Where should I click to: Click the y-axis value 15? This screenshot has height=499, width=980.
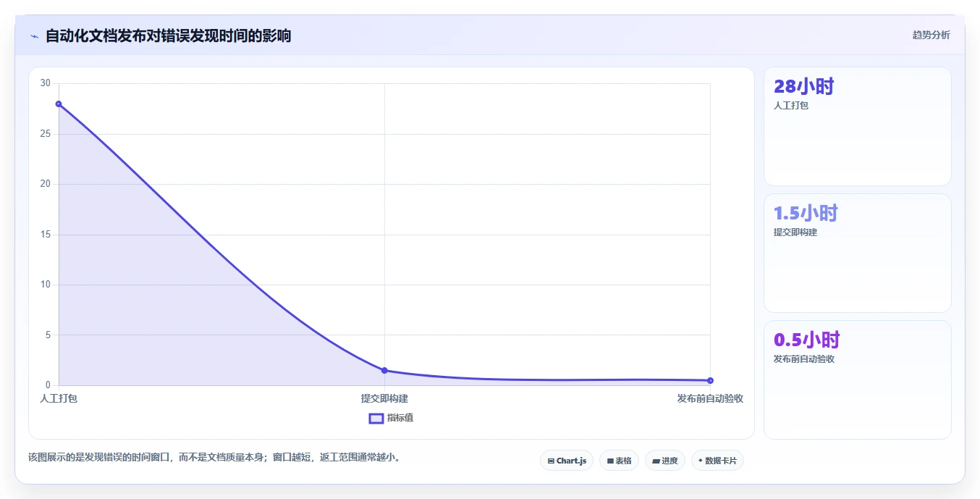(x=46, y=234)
